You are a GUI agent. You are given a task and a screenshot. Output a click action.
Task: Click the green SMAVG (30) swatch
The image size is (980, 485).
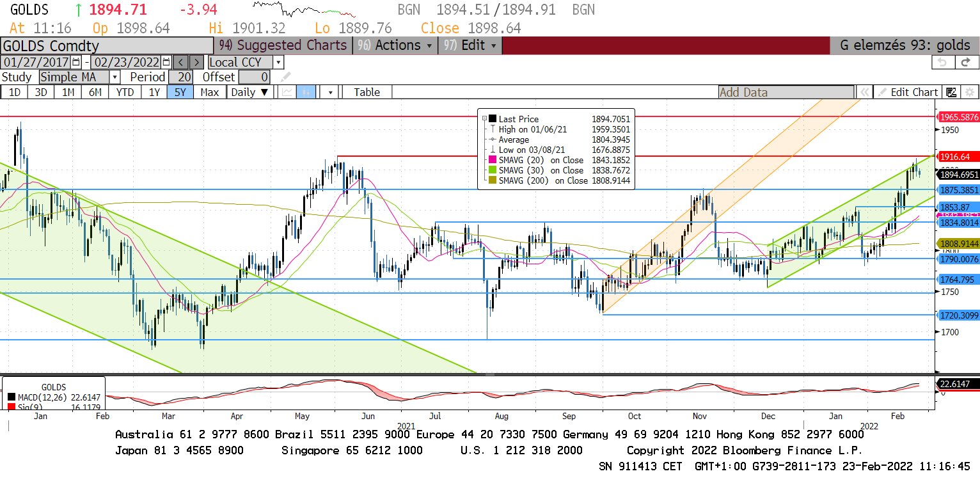tap(493, 170)
